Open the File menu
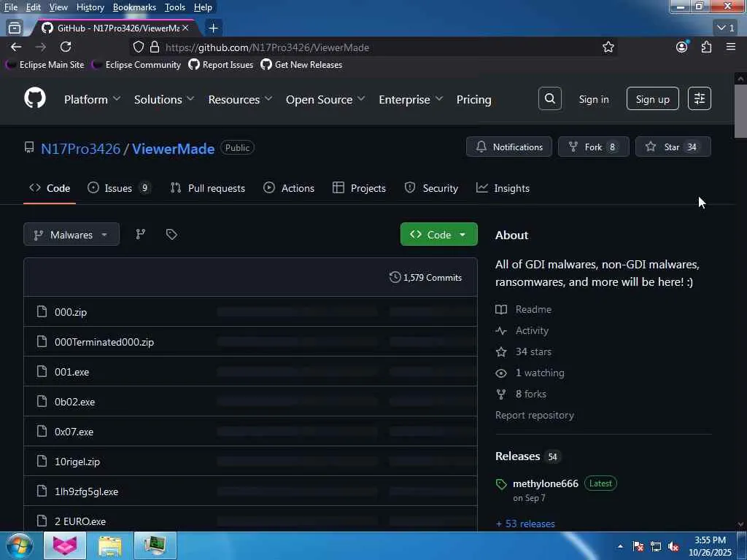This screenshot has height=560, width=747. coord(11,7)
